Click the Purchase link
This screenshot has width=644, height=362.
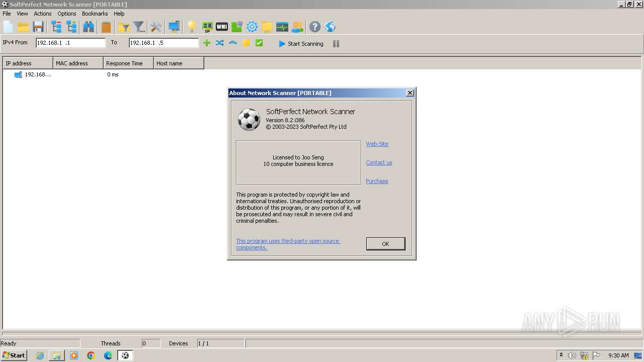coord(377,181)
